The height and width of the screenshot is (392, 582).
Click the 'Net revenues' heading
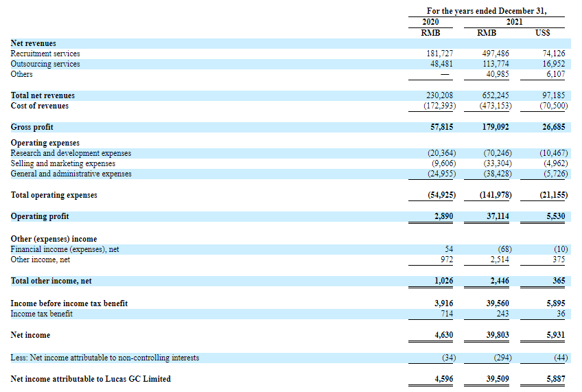[x=34, y=43]
